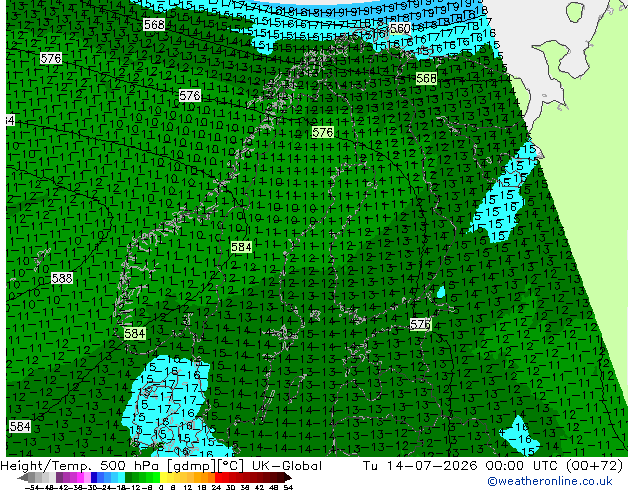Click the 576 label at the left edge
Screen dimensions: 634x490
coord(51,58)
